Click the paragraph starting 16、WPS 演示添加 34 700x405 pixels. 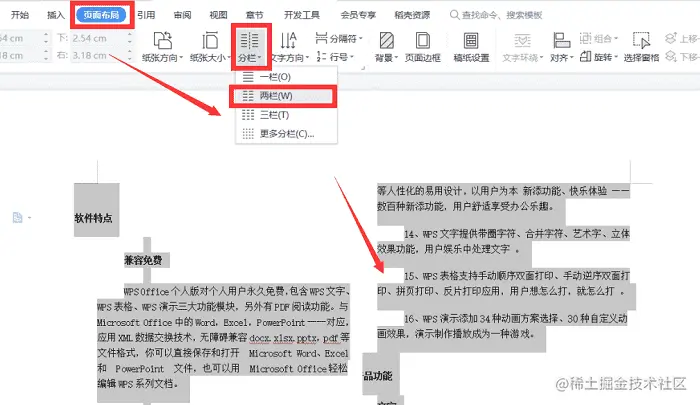click(x=502, y=326)
